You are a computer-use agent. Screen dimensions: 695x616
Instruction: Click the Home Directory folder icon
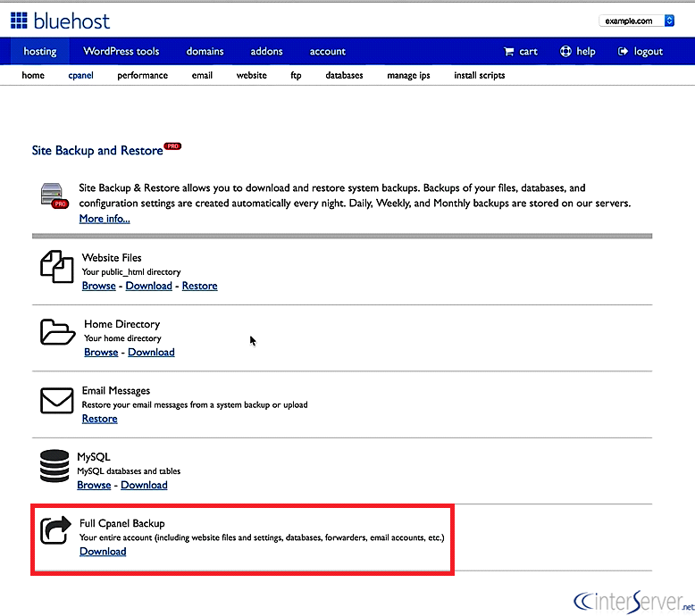[x=57, y=332]
